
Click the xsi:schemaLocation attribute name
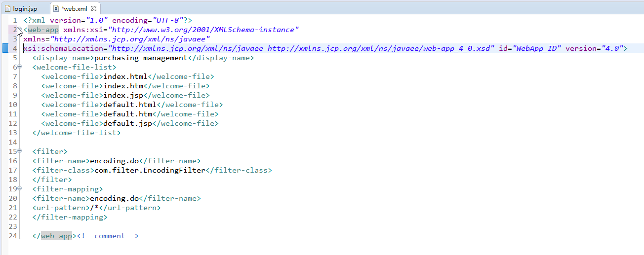[64, 48]
